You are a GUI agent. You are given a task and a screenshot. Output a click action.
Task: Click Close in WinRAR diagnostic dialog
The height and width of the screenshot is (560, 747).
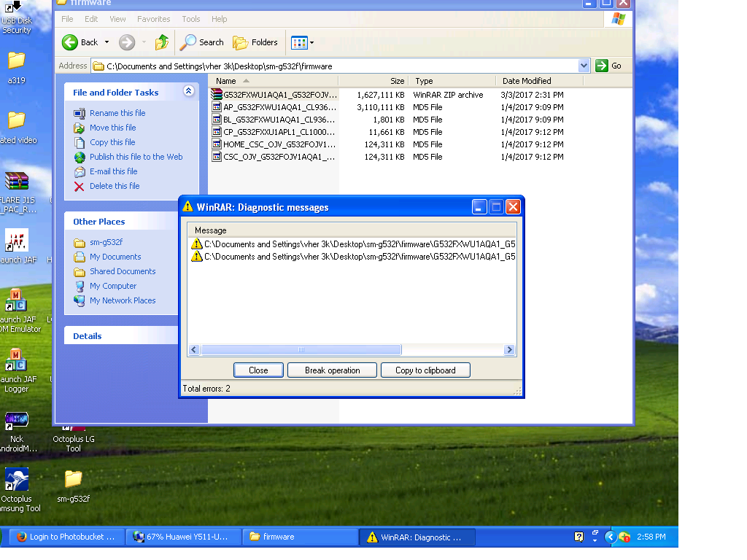pyautogui.click(x=258, y=370)
